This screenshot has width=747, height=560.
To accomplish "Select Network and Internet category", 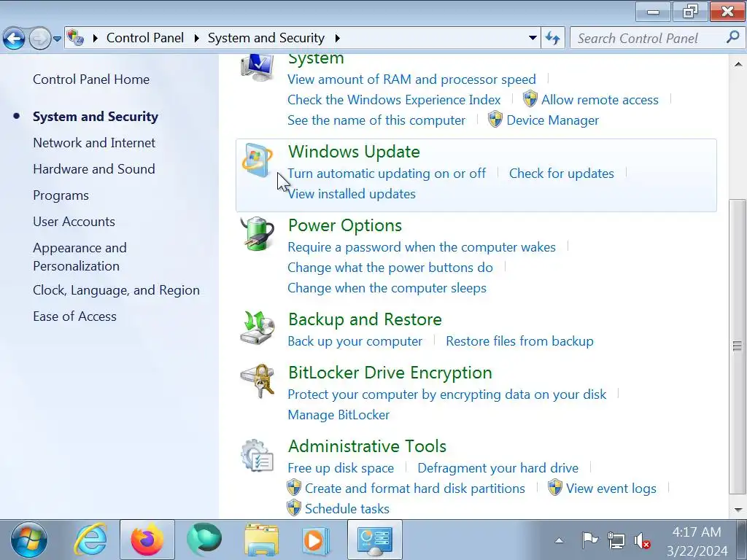I will (x=94, y=142).
